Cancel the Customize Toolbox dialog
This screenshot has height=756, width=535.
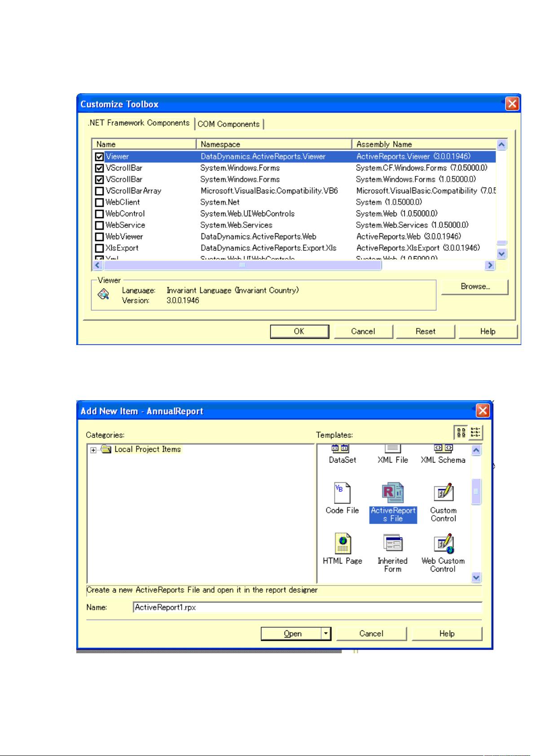pyautogui.click(x=363, y=332)
